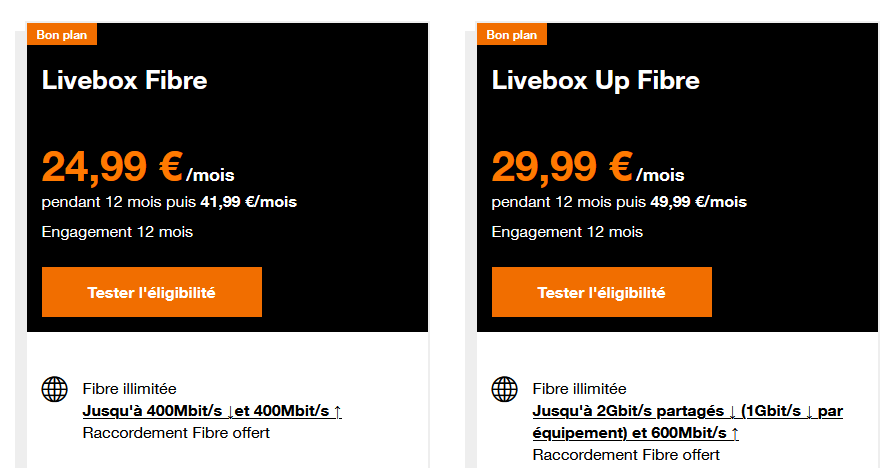Click the 'Bon plan' badge on Livebox Fibre

click(62, 34)
